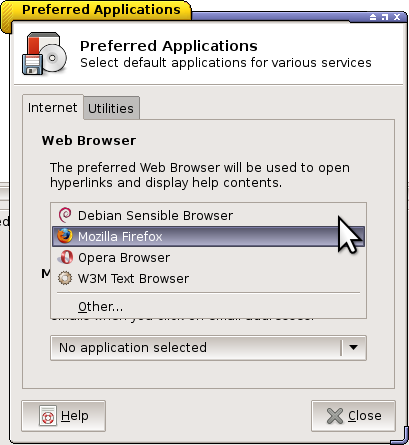Maximize the window from titlebar
Image resolution: width=409 pixels, height=445 pixels.
tap(385, 17)
